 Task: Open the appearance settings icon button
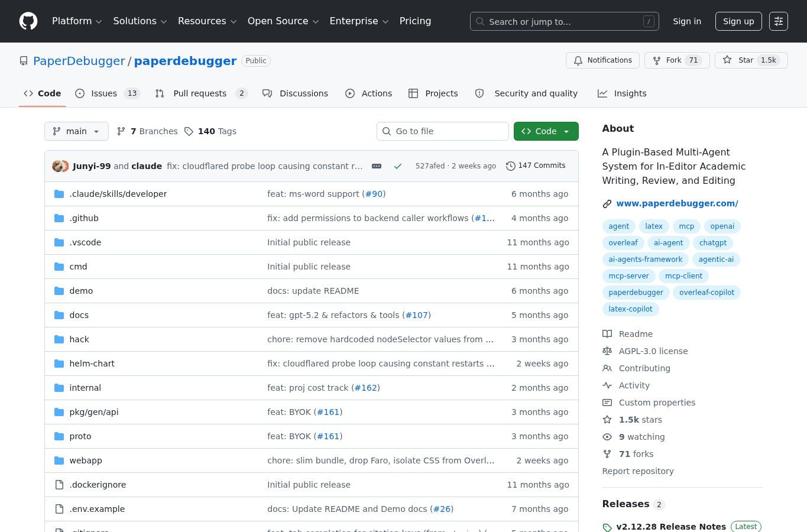[779, 21]
